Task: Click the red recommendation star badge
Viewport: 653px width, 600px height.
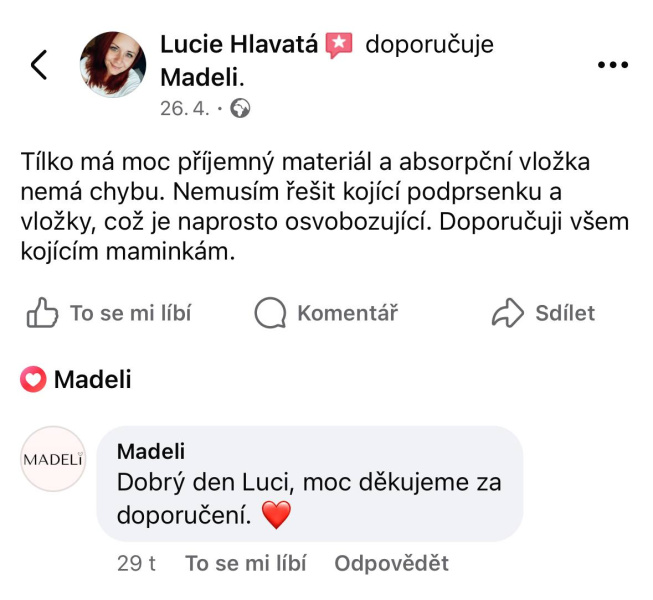Action: [x=340, y=45]
